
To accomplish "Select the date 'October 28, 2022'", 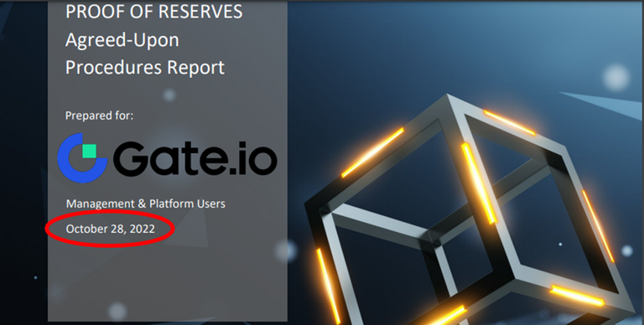I will click(111, 229).
